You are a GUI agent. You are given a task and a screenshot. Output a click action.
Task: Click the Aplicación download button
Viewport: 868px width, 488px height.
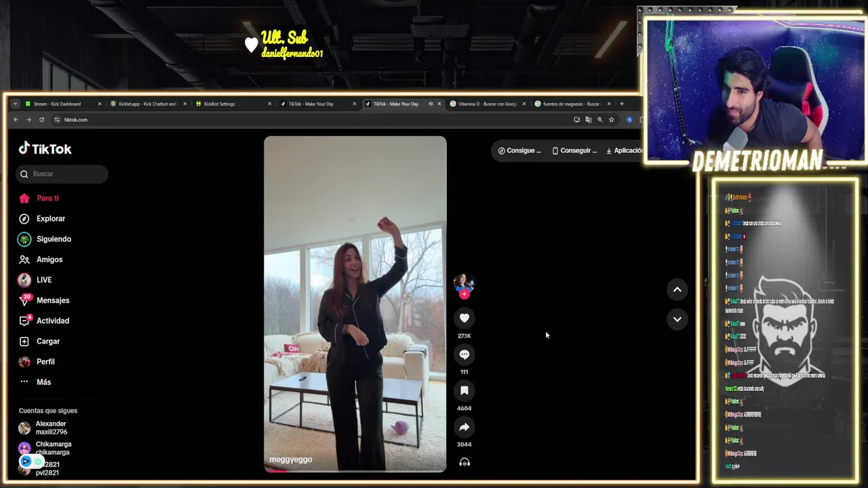[624, 150]
